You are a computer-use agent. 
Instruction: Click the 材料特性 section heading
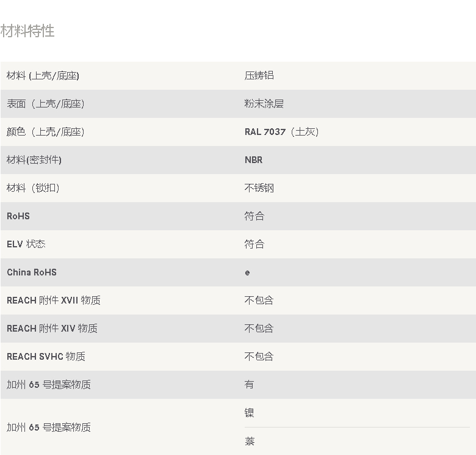click(27, 31)
